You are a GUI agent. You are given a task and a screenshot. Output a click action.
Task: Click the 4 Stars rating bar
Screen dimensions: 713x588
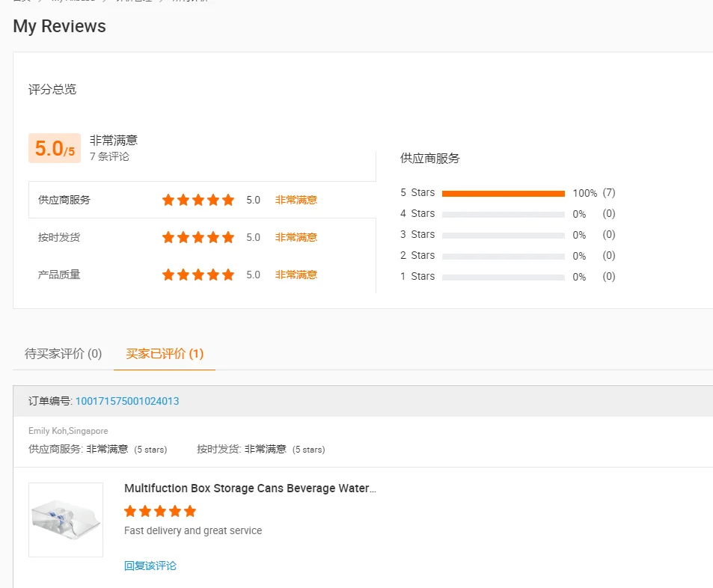tap(503, 214)
